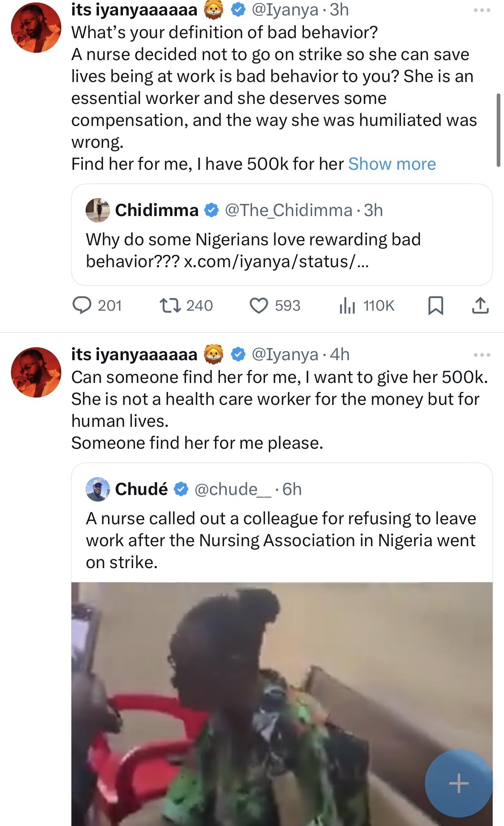The height and width of the screenshot is (826, 504).
Task: Open more options on the 3h tweet
Action: [482, 10]
